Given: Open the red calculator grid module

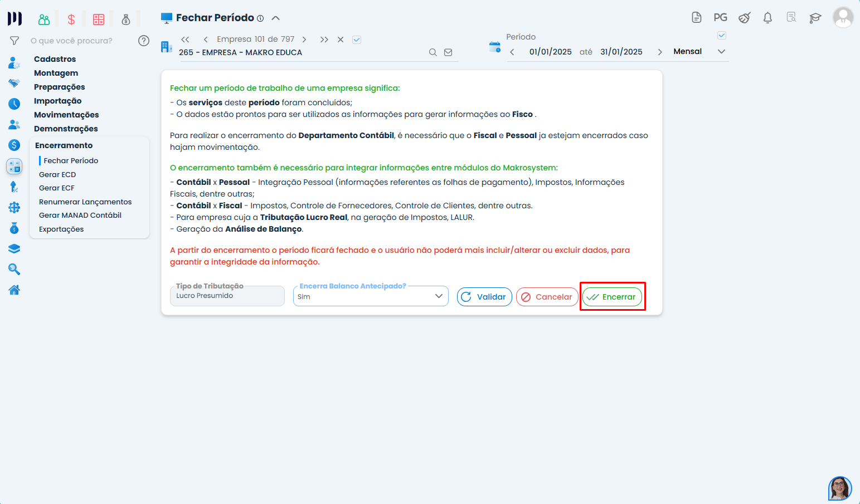Looking at the screenshot, I should coord(99,19).
